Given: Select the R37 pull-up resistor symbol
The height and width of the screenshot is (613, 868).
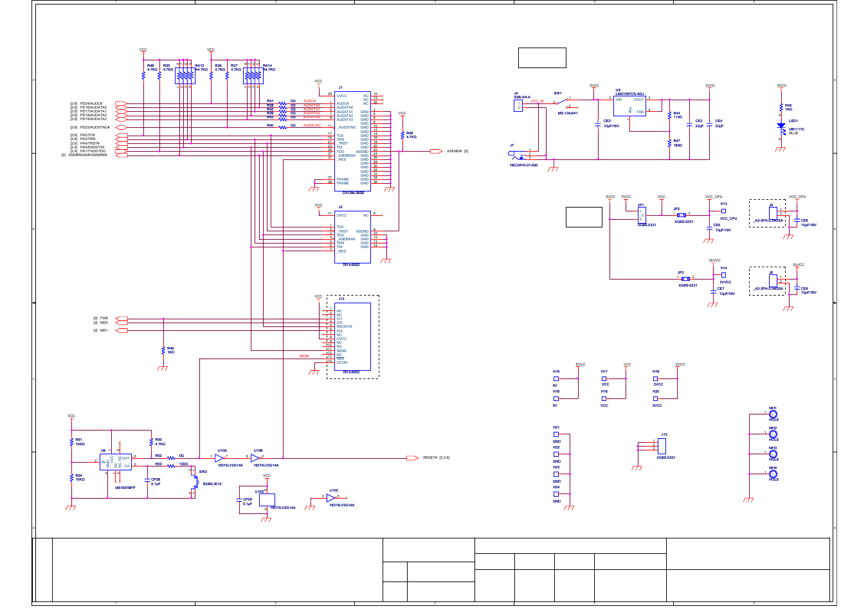Looking at the screenshot, I should point(227,75).
